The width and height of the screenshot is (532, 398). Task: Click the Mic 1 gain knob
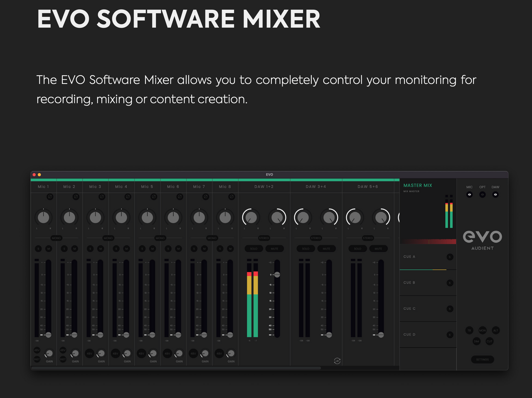(x=49, y=354)
